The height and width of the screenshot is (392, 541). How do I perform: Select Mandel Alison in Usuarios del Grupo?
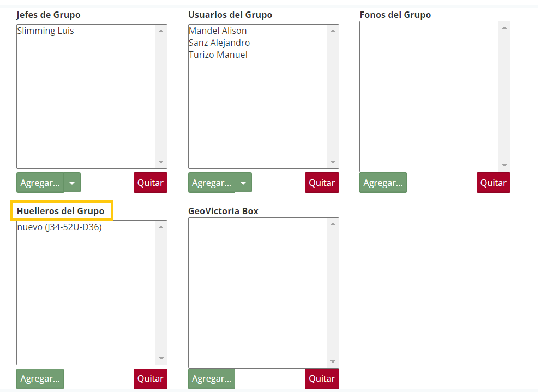(x=218, y=31)
